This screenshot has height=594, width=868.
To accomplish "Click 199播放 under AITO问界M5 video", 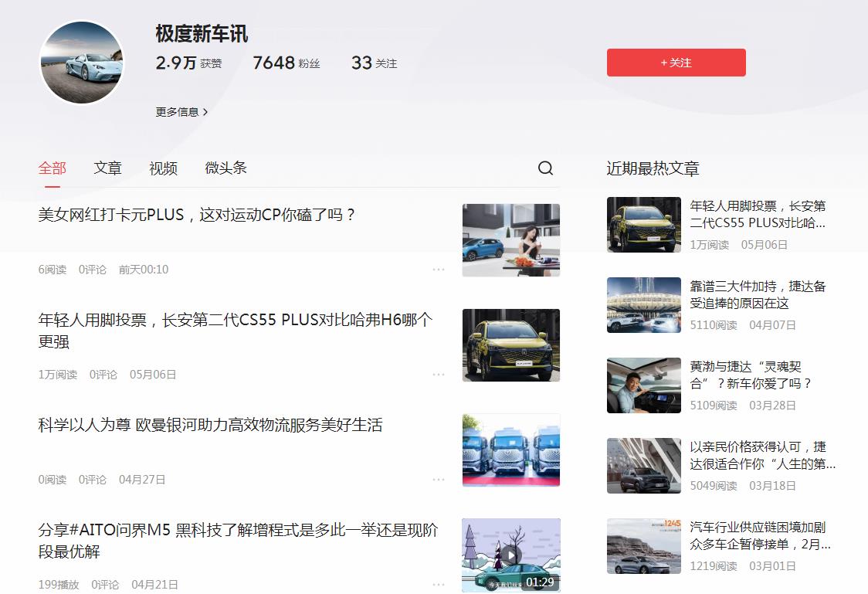I will tap(59, 585).
